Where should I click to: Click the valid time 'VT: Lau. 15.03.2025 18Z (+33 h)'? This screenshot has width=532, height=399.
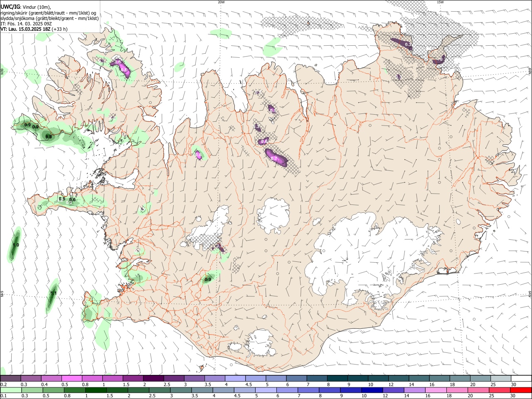34,29
